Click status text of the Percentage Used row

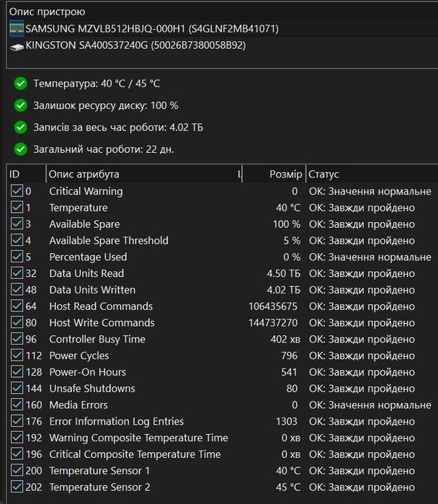pyautogui.click(x=370, y=257)
